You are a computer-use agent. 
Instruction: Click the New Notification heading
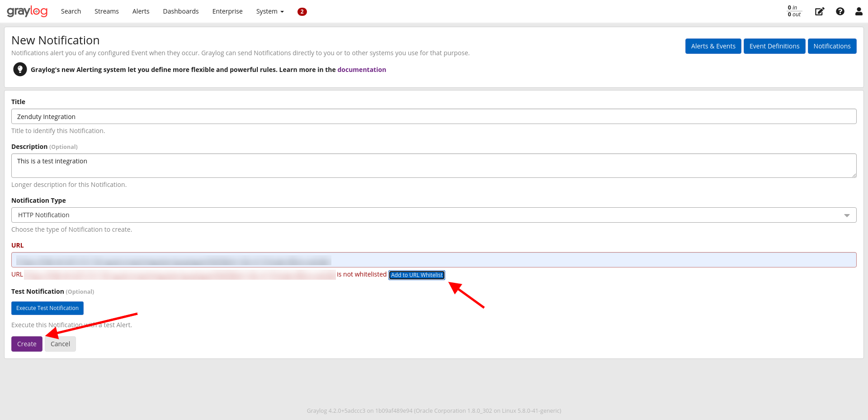(56, 40)
